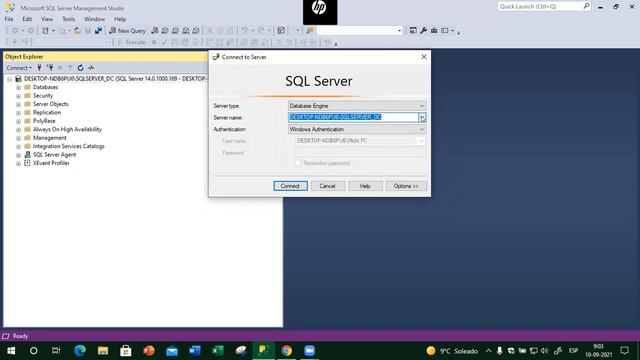Click the Analysis Services DMX Query icon

tap(176, 31)
